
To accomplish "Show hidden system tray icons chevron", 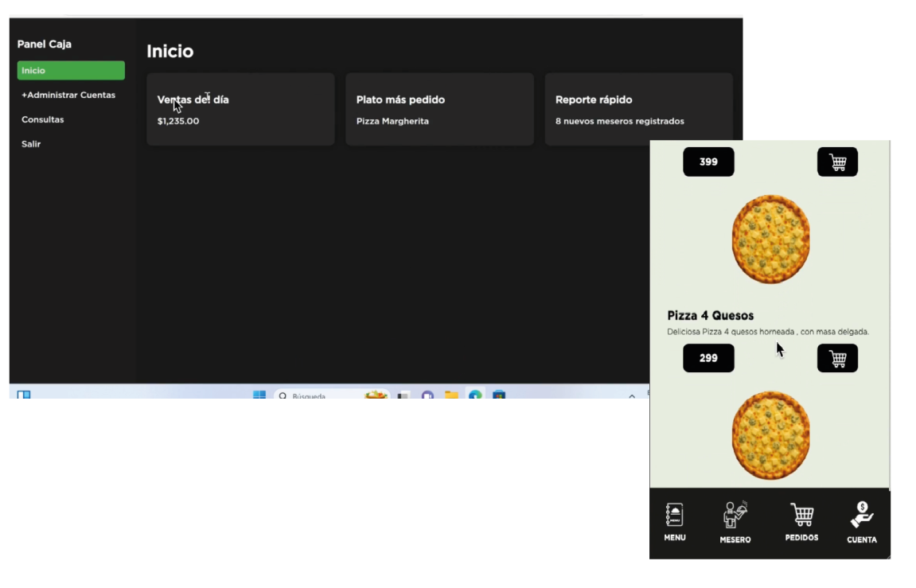I will coord(632,395).
